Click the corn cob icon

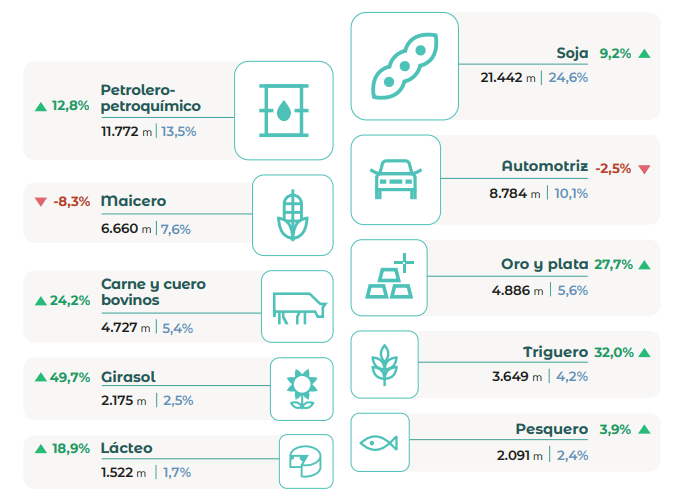(x=292, y=215)
